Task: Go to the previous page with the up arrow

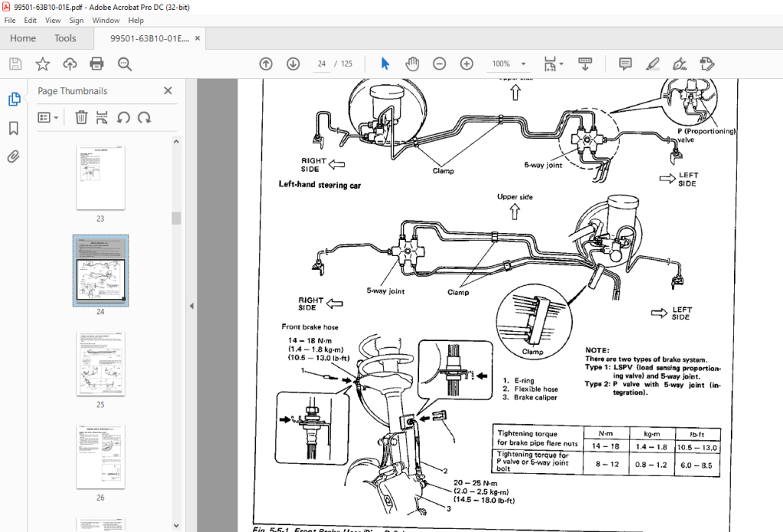Action: 265,64
